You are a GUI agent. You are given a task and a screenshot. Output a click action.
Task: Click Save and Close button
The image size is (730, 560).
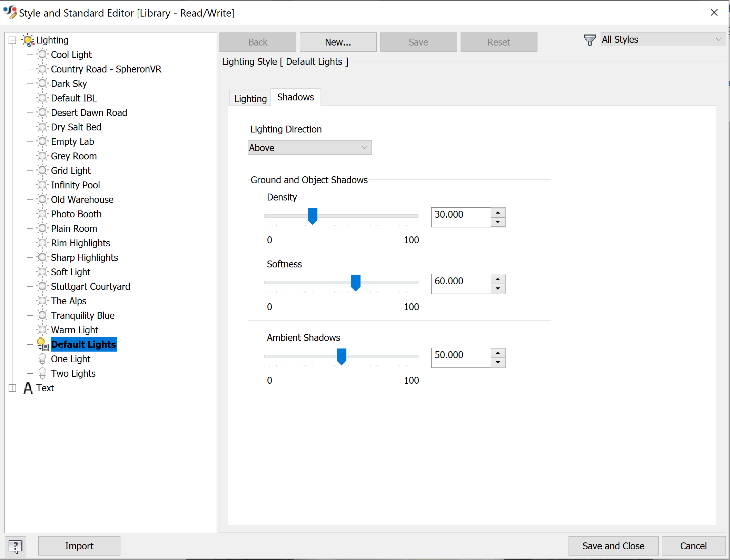613,546
